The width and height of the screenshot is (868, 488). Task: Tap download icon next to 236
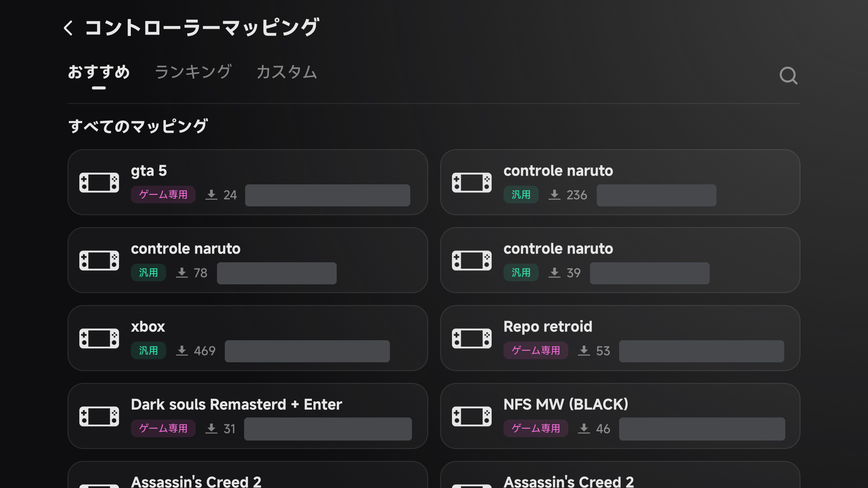pos(554,195)
